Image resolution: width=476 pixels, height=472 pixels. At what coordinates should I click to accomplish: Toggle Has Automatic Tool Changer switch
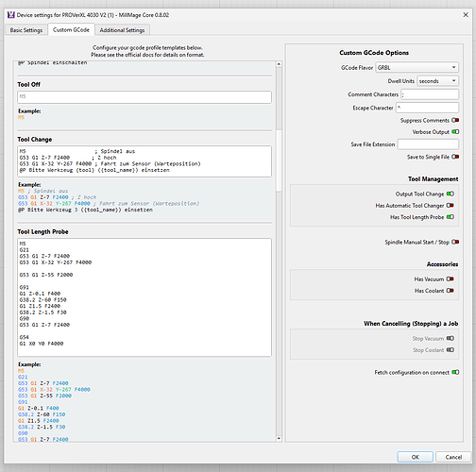(450, 206)
